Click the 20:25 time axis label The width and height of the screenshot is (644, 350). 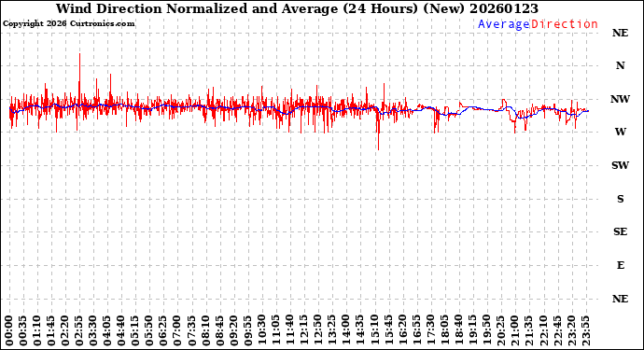tap(501, 330)
